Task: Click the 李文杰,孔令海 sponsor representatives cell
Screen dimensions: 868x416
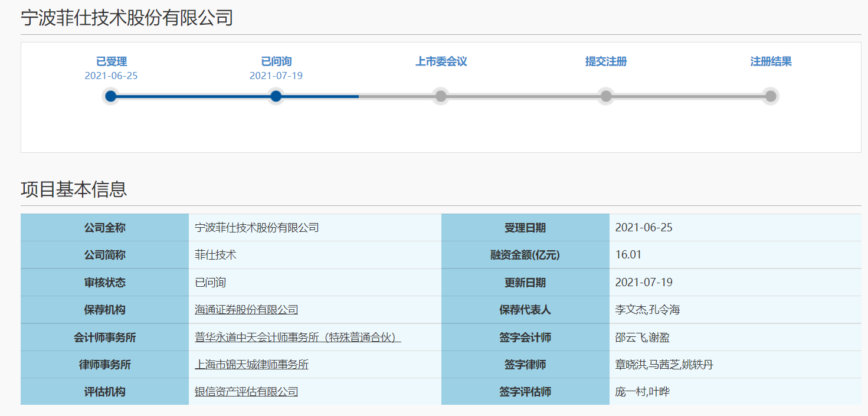Action: click(647, 310)
